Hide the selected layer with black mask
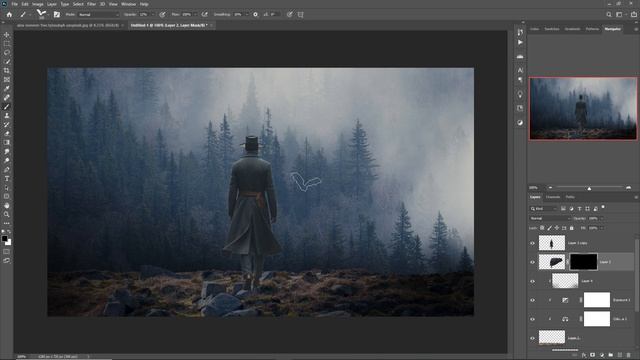The width and height of the screenshot is (640, 360). [x=532, y=262]
